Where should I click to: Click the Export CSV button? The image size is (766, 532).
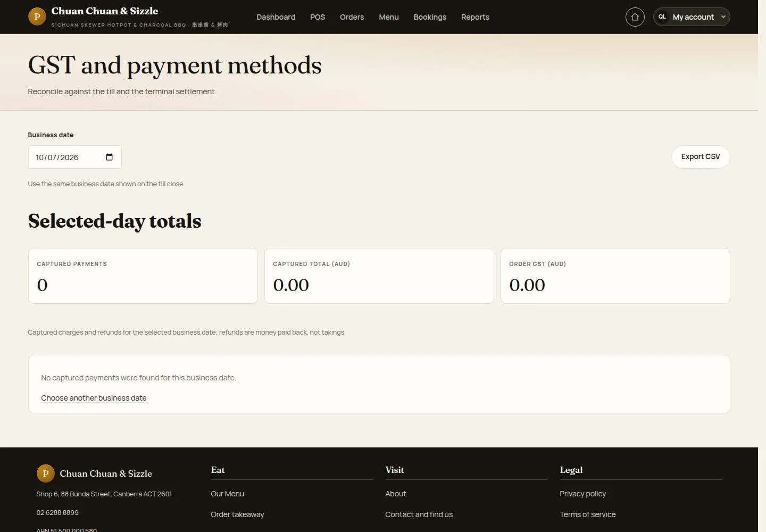[701, 157]
